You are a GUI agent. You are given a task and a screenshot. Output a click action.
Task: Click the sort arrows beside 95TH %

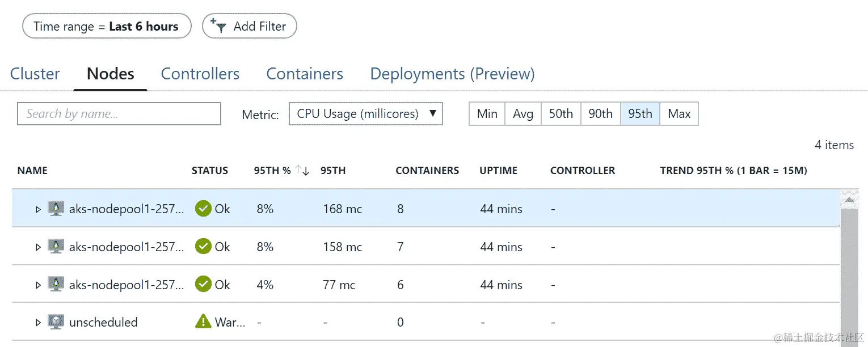[x=302, y=171]
